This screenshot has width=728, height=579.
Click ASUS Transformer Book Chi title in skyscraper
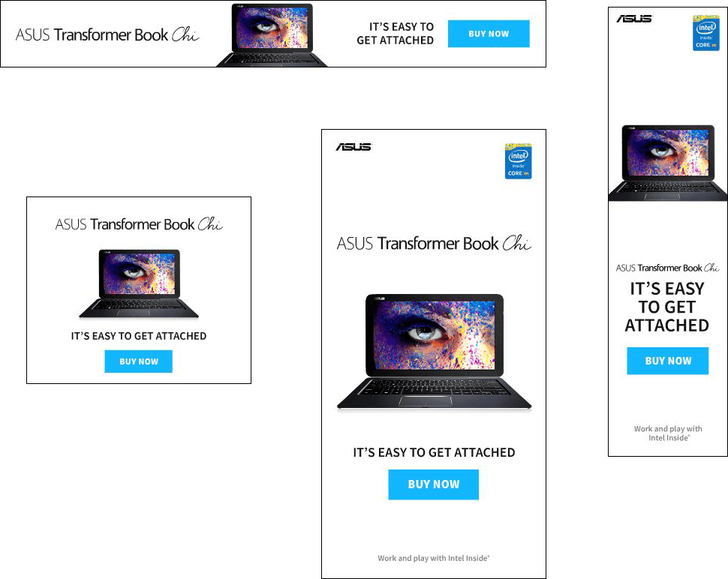click(x=668, y=268)
